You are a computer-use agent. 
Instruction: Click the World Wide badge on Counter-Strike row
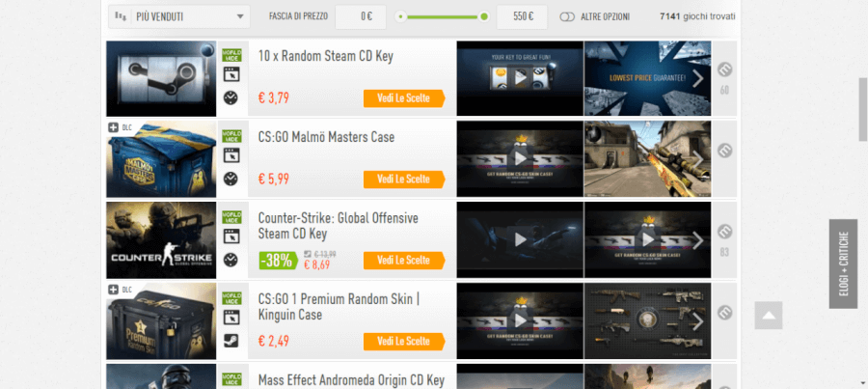231,216
